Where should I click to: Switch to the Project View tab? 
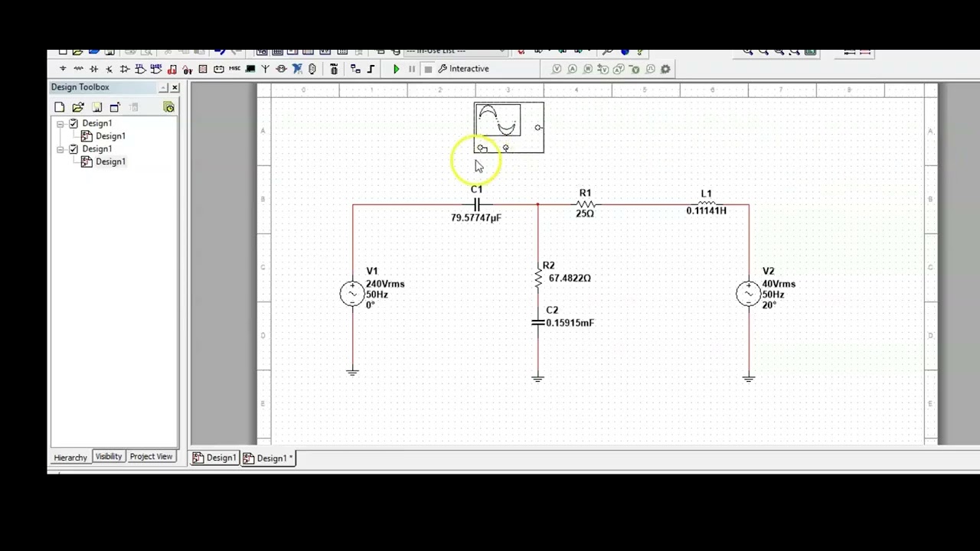point(151,456)
